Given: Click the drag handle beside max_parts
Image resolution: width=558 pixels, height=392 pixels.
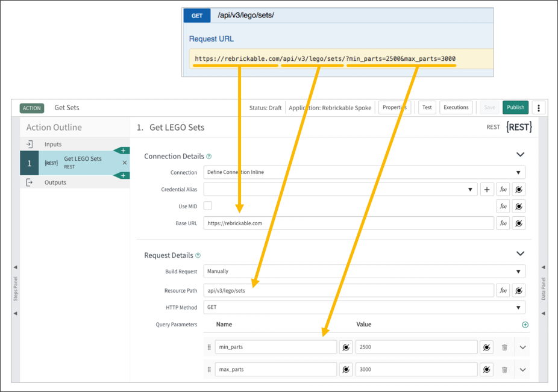Looking at the screenshot, I should pyautogui.click(x=208, y=369).
